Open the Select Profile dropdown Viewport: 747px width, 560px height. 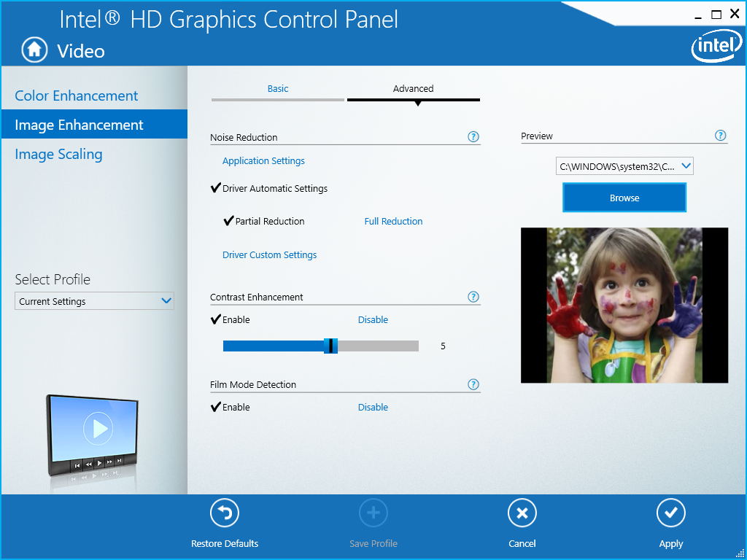(94, 301)
